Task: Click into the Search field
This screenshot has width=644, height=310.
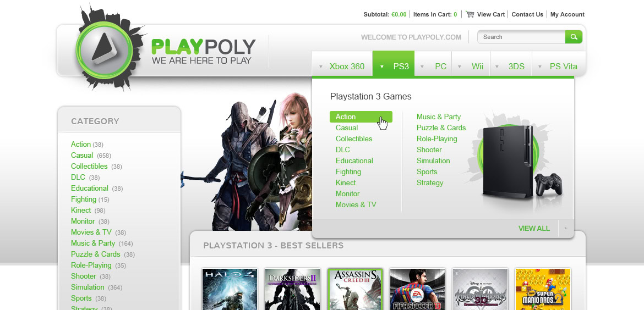Action: coord(522,37)
